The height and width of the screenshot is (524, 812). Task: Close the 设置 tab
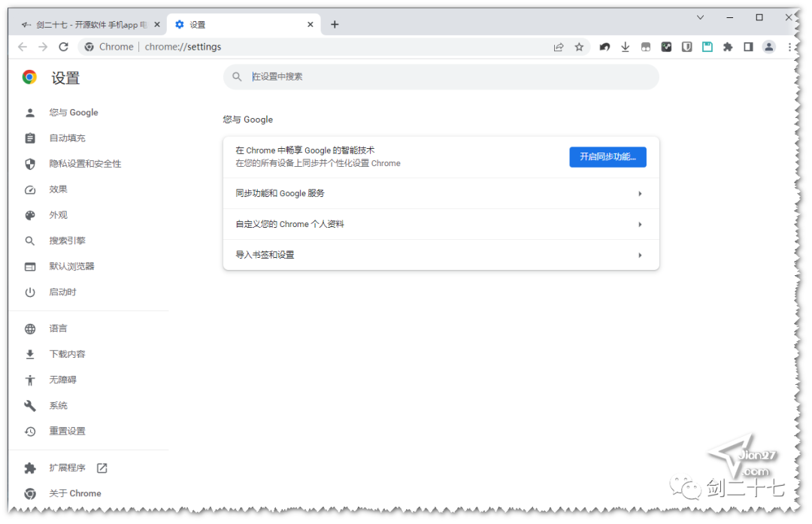[x=311, y=24]
